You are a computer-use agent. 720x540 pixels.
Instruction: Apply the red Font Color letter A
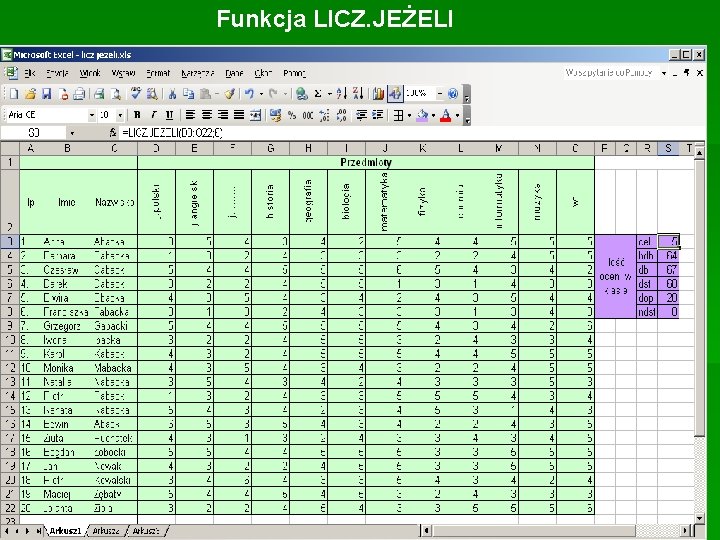[445, 115]
